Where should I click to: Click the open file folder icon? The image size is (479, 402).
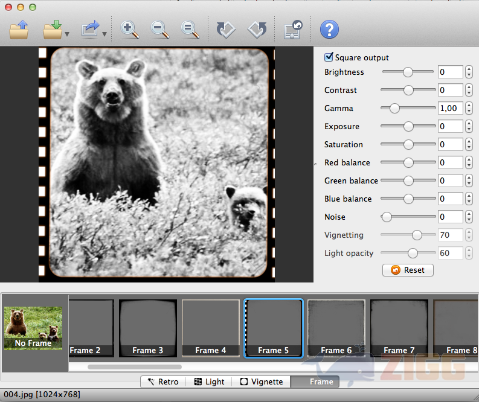pyautogui.click(x=19, y=30)
